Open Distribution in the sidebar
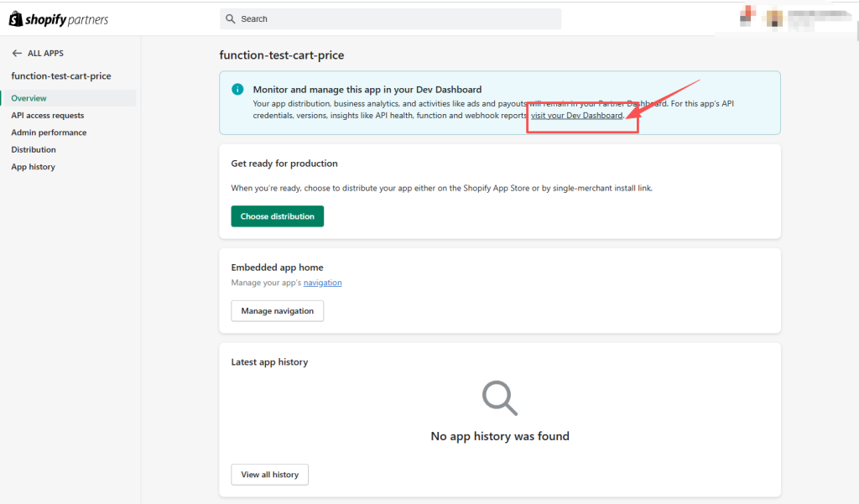This screenshot has width=859, height=504. click(x=34, y=150)
